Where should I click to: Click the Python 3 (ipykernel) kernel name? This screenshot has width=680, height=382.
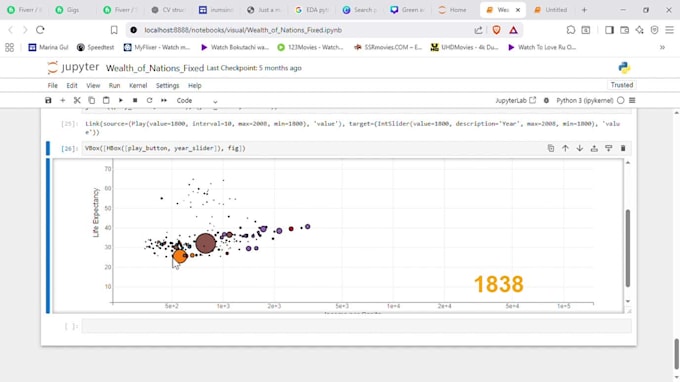click(585, 100)
